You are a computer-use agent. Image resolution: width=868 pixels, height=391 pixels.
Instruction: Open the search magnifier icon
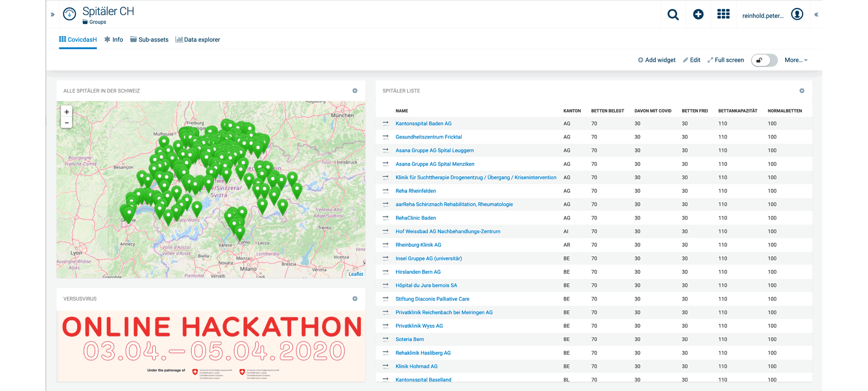(673, 15)
